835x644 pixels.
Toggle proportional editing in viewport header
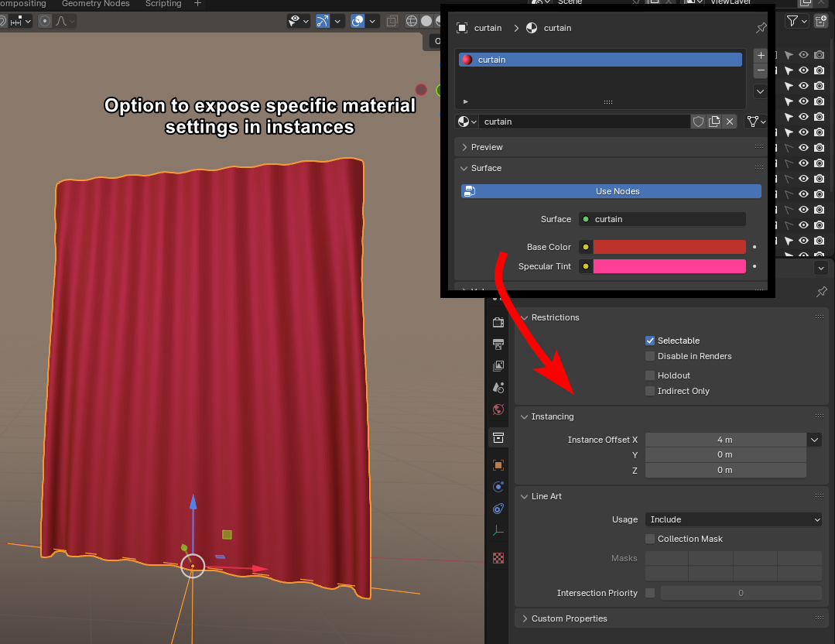[x=45, y=21]
